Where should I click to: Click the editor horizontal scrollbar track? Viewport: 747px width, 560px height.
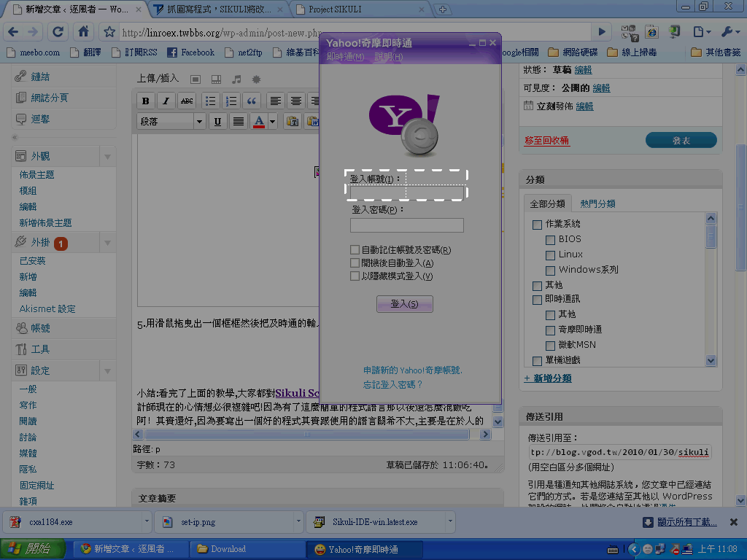point(311,435)
